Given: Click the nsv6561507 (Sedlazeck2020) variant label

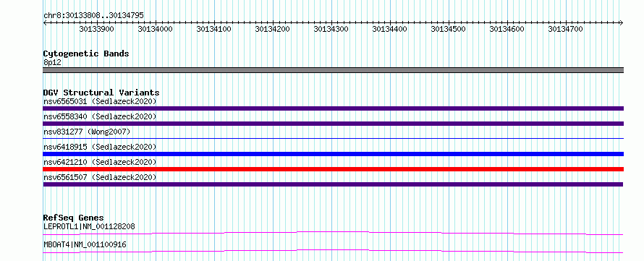Looking at the screenshot, I should point(100,177).
